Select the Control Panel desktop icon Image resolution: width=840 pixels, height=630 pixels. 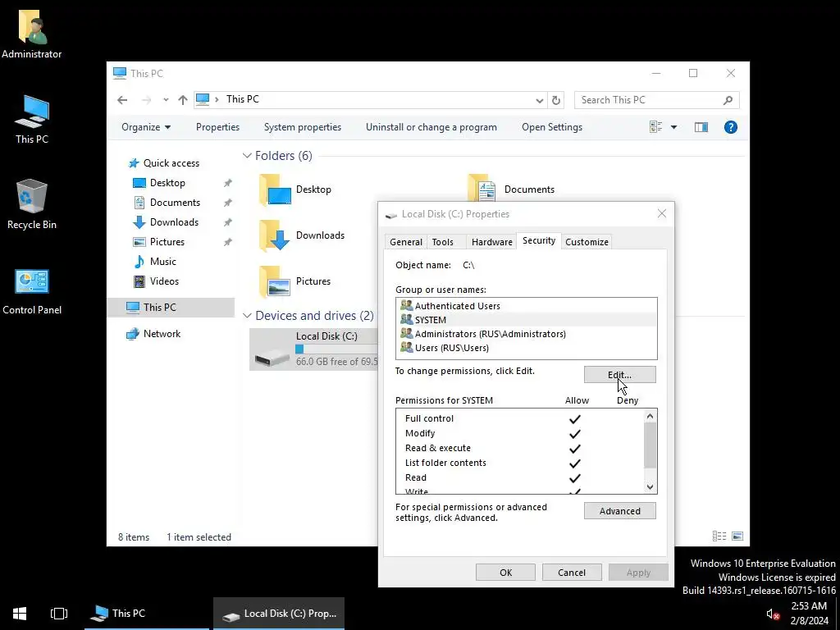point(32,291)
